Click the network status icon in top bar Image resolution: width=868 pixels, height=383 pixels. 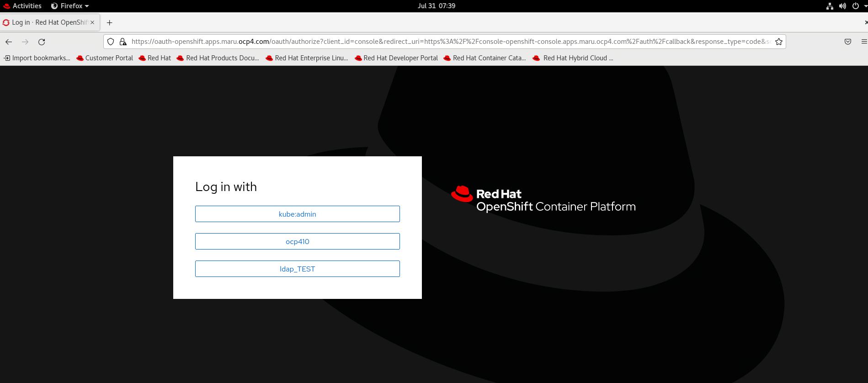830,6
